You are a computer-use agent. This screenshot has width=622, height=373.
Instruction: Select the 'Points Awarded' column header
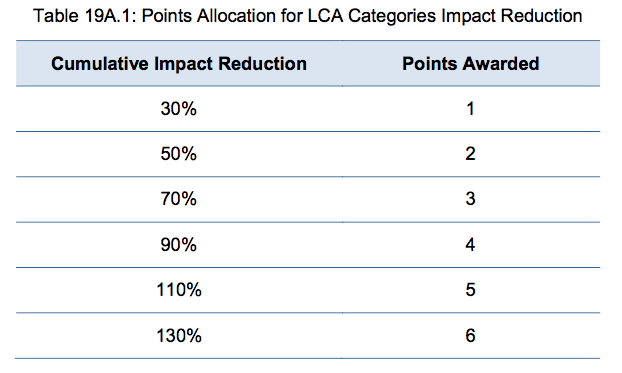point(471,63)
